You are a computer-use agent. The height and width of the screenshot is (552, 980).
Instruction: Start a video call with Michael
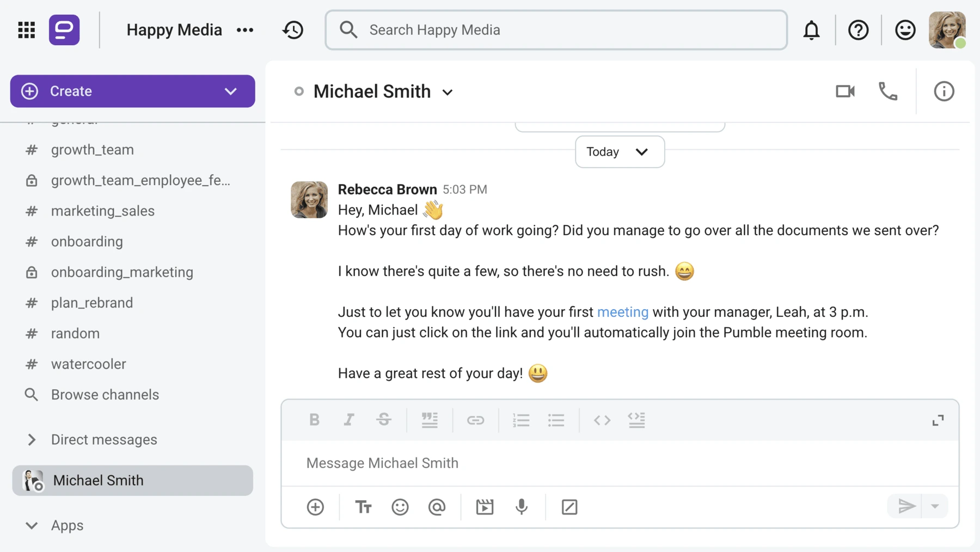click(x=845, y=91)
